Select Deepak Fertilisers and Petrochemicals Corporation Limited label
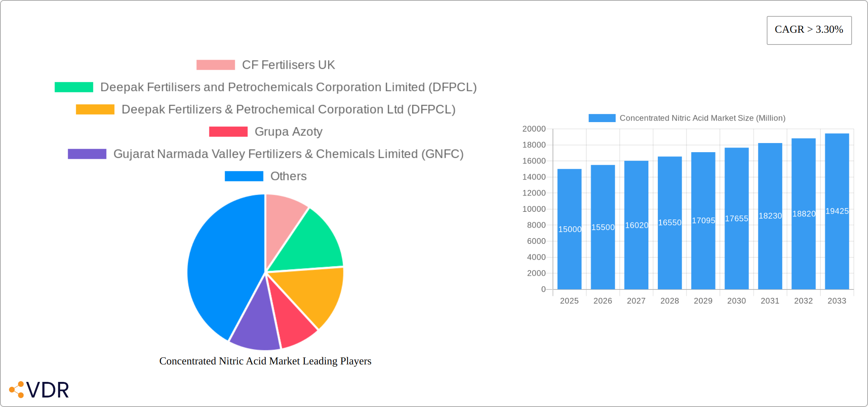 (289, 87)
